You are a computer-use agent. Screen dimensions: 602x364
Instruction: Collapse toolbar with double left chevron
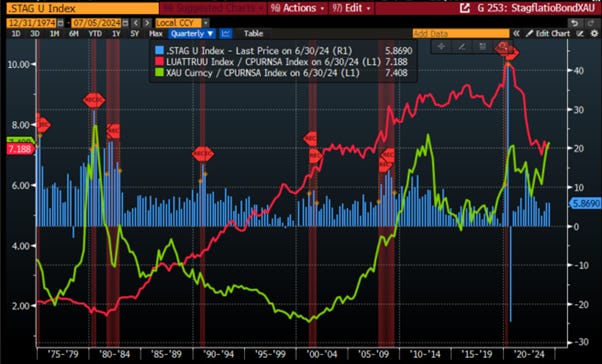click(516, 34)
